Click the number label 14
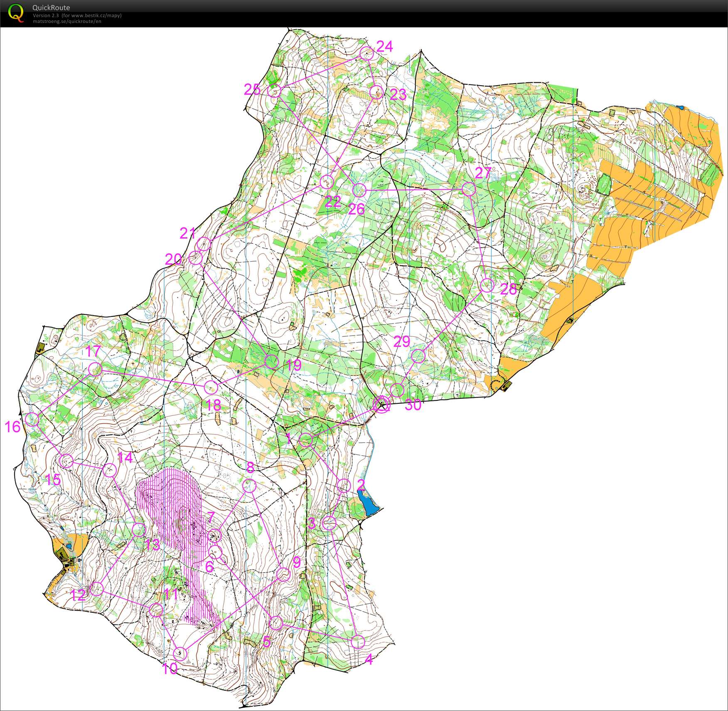The height and width of the screenshot is (711, 728). 125,458
